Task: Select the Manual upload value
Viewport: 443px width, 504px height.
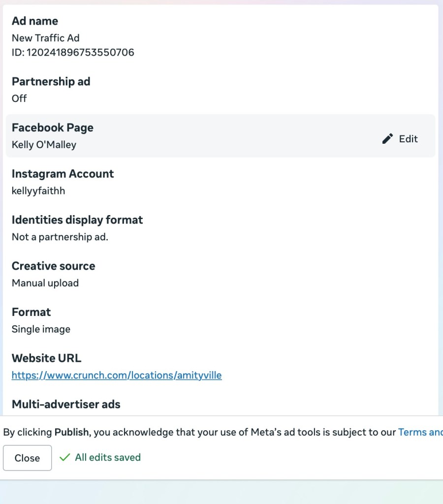Action: click(45, 283)
